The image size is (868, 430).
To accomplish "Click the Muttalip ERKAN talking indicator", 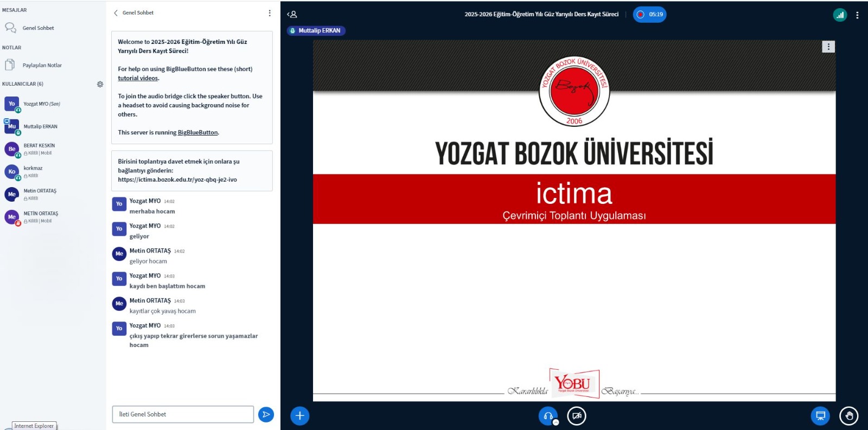I will tap(316, 31).
